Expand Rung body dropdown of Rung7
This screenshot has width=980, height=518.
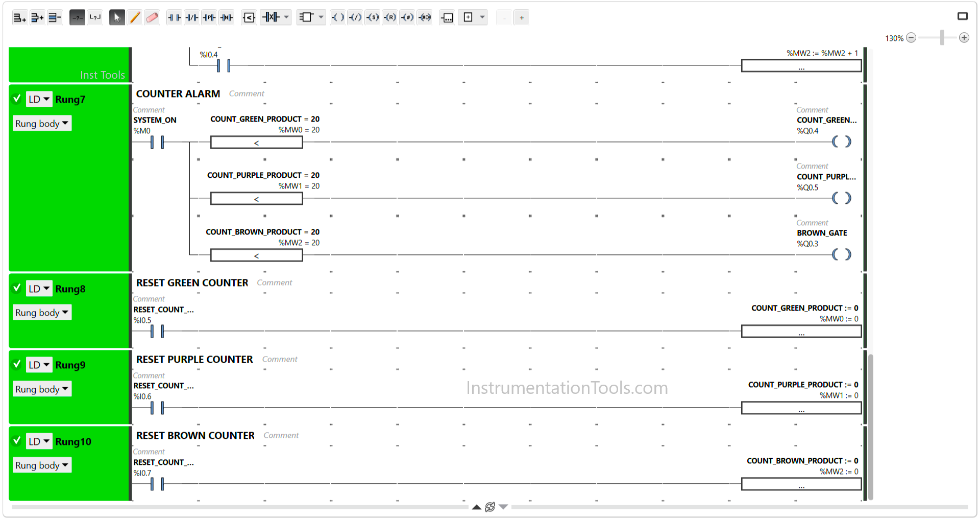click(42, 124)
